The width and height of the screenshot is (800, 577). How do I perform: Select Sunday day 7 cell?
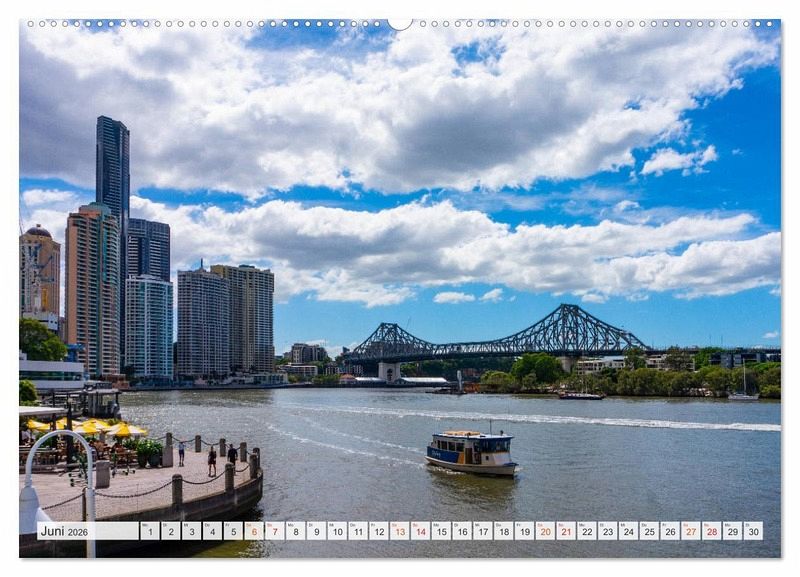pos(274,531)
